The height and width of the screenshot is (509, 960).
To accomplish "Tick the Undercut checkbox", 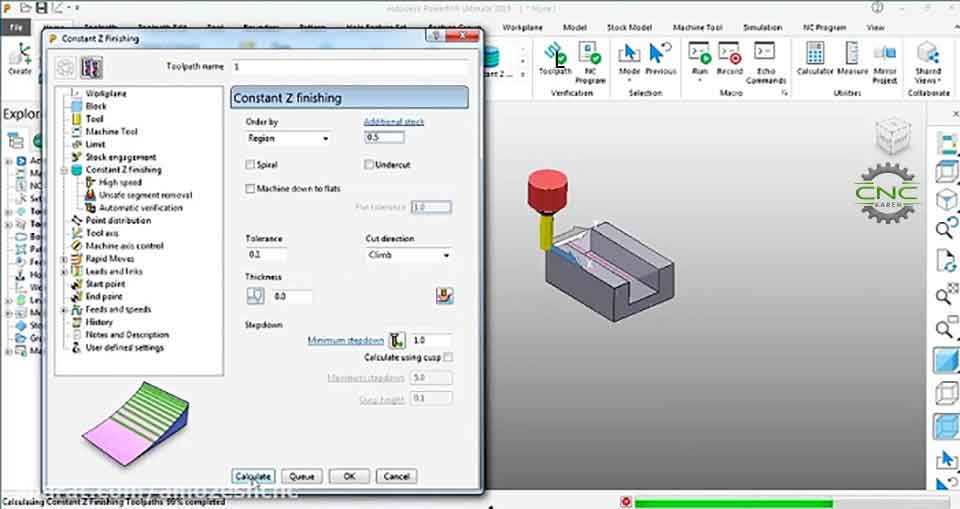I will point(369,165).
